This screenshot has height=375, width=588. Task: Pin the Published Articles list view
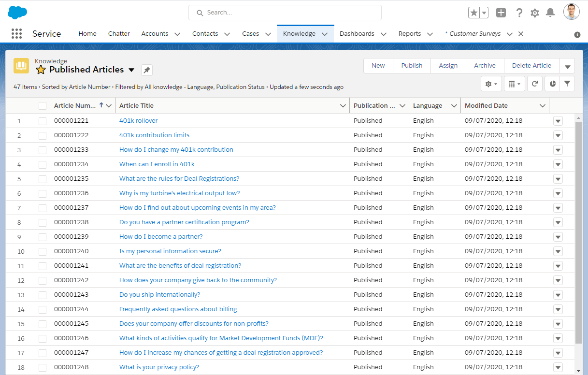tap(146, 70)
